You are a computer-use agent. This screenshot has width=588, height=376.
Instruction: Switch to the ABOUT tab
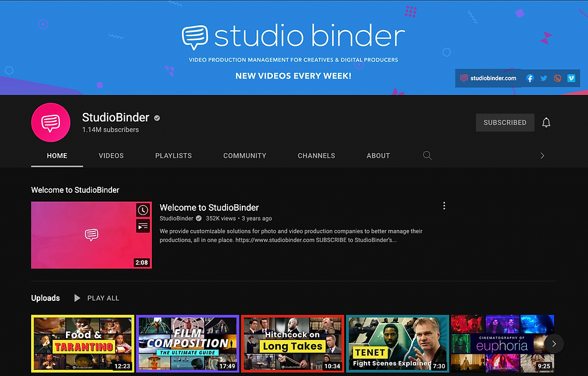(x=378, y=156)
